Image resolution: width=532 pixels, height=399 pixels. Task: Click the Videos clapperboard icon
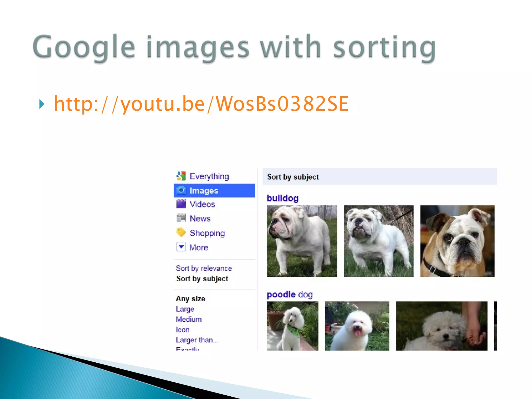(181, 204)
